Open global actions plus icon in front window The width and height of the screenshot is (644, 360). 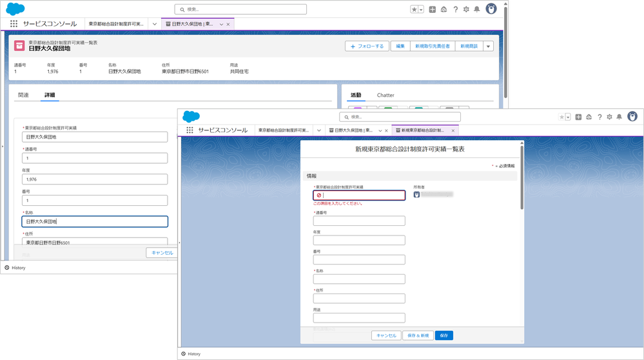[x=578, y=117]
